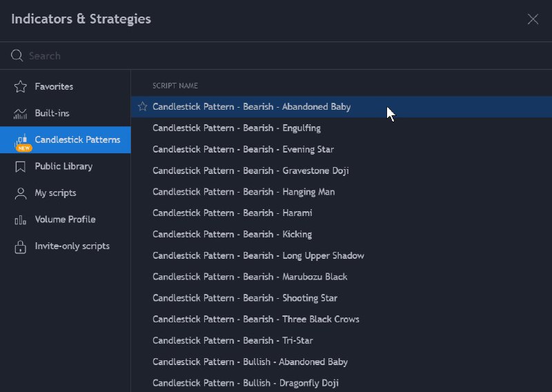The width and height of the screenshot is (552, 392).
Task: Click the Volume Profile bars icon
Action: click(21, 219)
